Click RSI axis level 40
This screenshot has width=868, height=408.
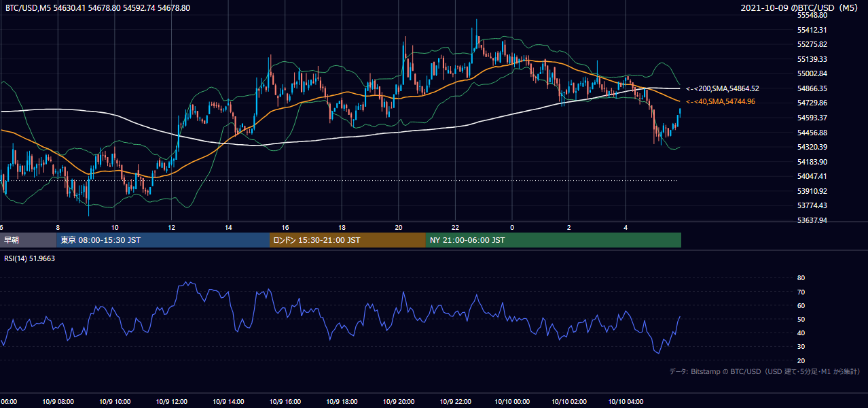(801, 333)
